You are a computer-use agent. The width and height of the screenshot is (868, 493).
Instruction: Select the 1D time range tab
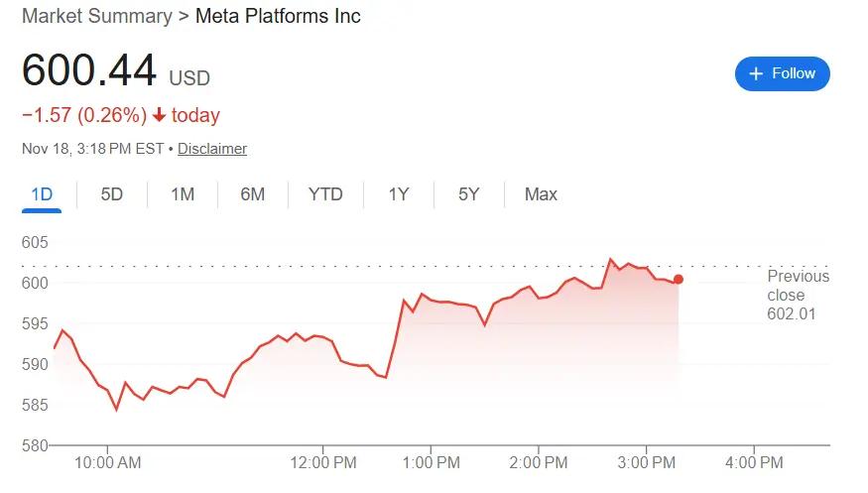(x=42, y=194)
